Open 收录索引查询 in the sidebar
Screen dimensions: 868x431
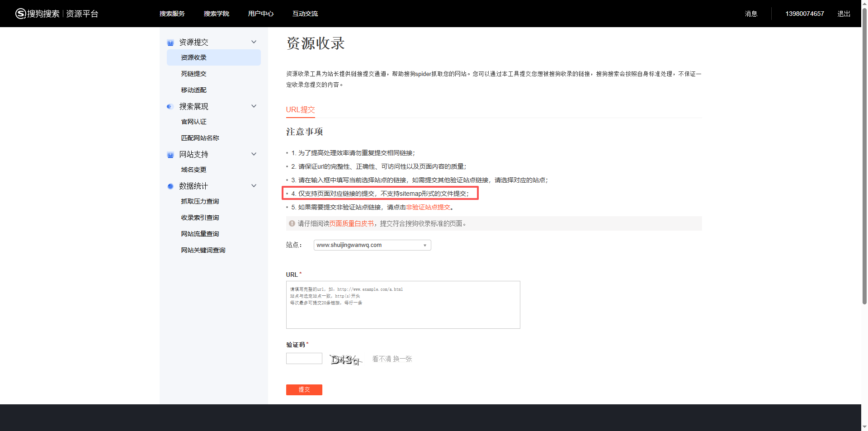[200, 218]
